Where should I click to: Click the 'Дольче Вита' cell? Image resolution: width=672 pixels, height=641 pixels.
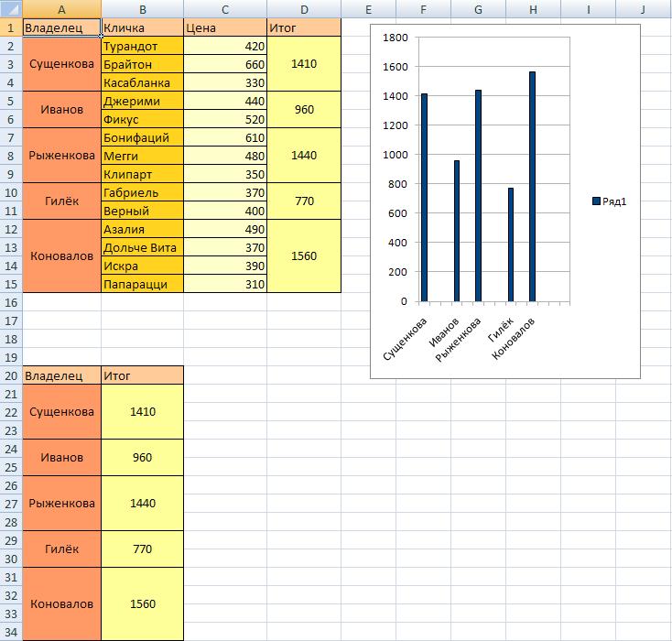pos(143,247)
